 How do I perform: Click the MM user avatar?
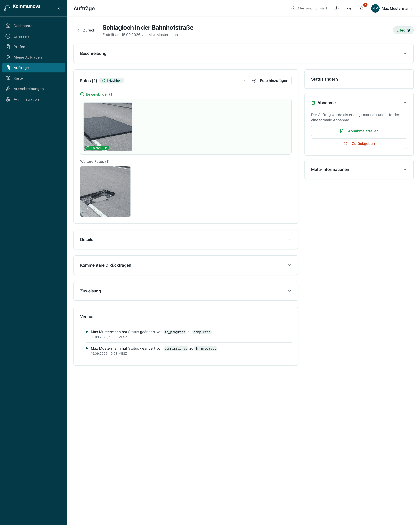375,8
